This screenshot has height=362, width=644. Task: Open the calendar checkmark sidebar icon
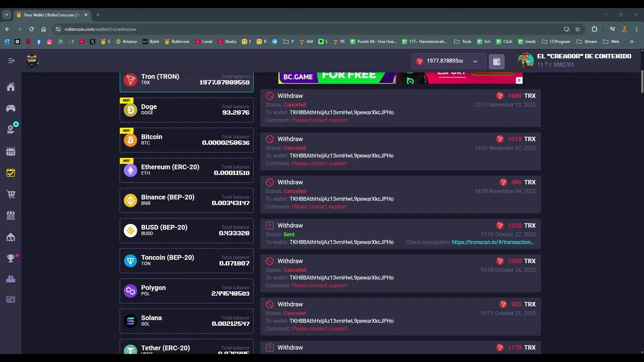(11, 172)
